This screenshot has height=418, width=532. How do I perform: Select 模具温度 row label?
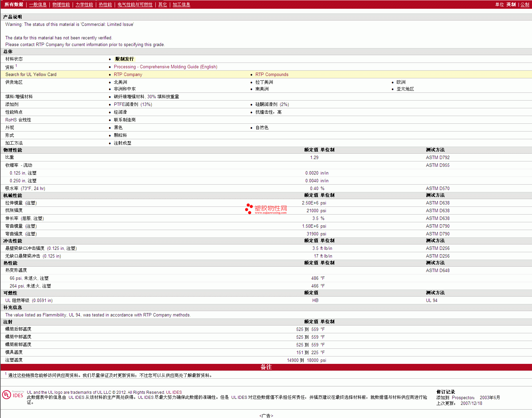[14, 352]
